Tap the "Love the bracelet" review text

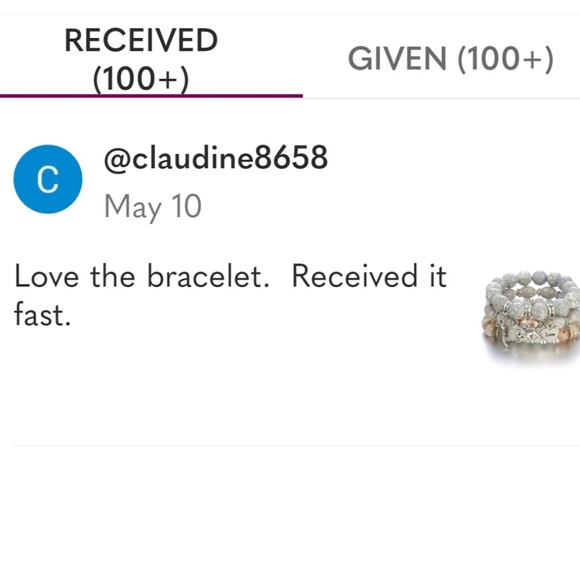tap(142, 276)
